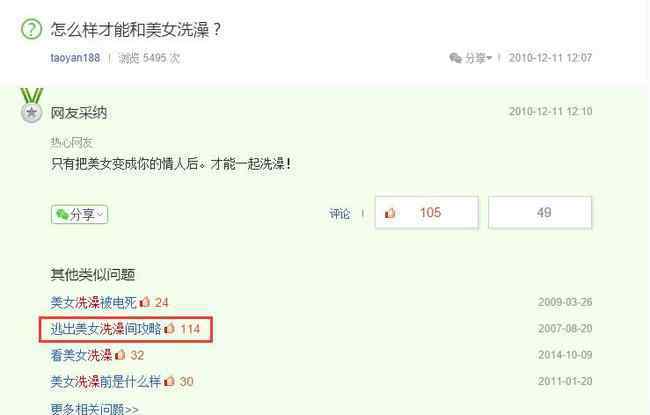Expand 更多相关问题 list
The height and width of the screenshot is (415, 650).
95,409
